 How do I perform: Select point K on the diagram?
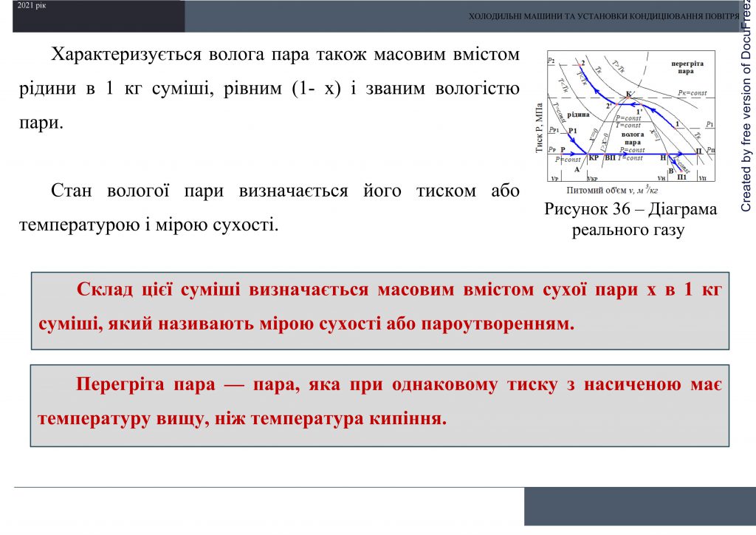point(628,97)
